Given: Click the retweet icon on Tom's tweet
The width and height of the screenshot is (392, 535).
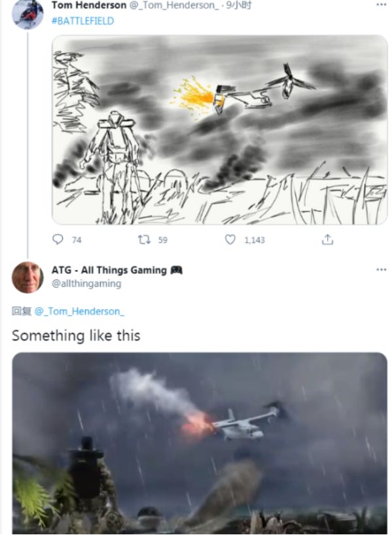Looking at the screenshot, I should click(144, 240).
